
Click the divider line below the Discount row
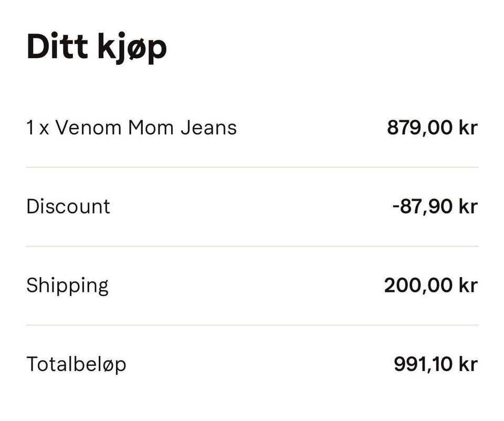coord(252,246)
